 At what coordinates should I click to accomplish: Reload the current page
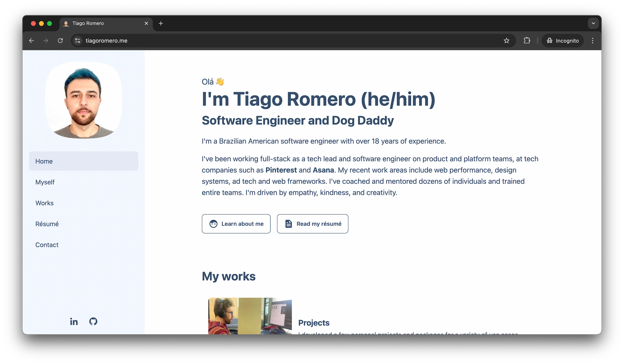coord(60,40)
